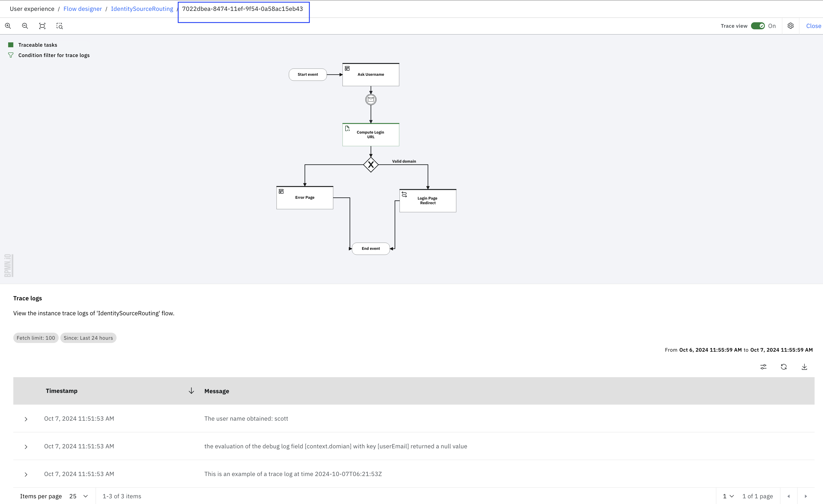Open trace log filter settings icon
The image size is (823, 504).
pyautogui.click(x=763, y=367)
